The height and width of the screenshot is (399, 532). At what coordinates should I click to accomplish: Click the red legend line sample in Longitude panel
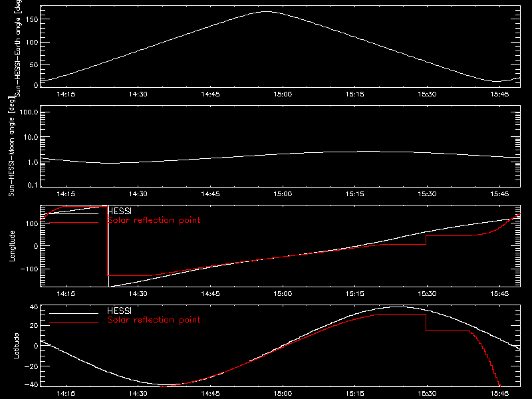74,223
